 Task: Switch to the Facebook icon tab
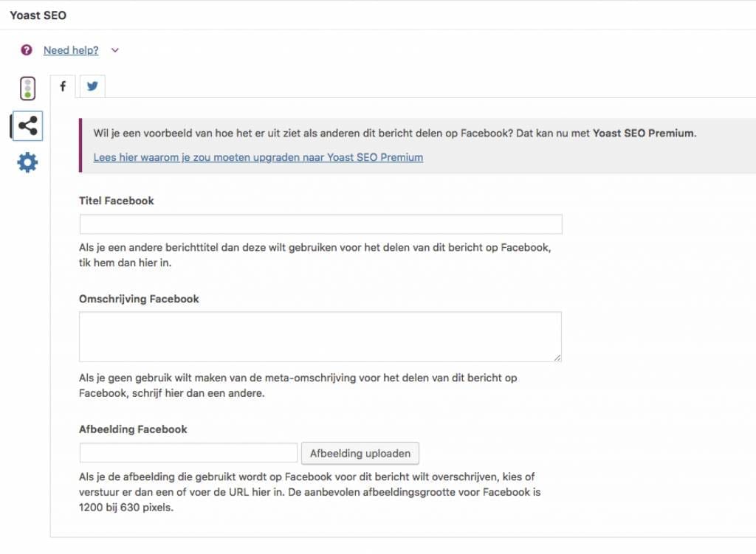63,86
